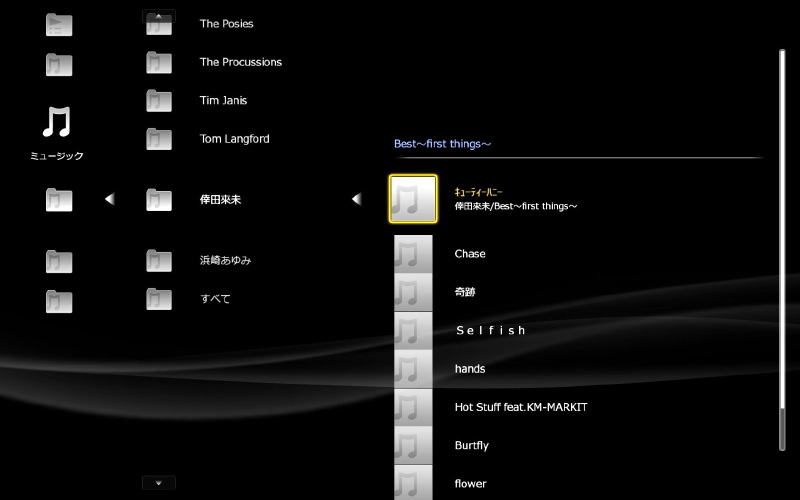
Task: Click the vertical scrollbar of the track list
Action: point(782,250)
